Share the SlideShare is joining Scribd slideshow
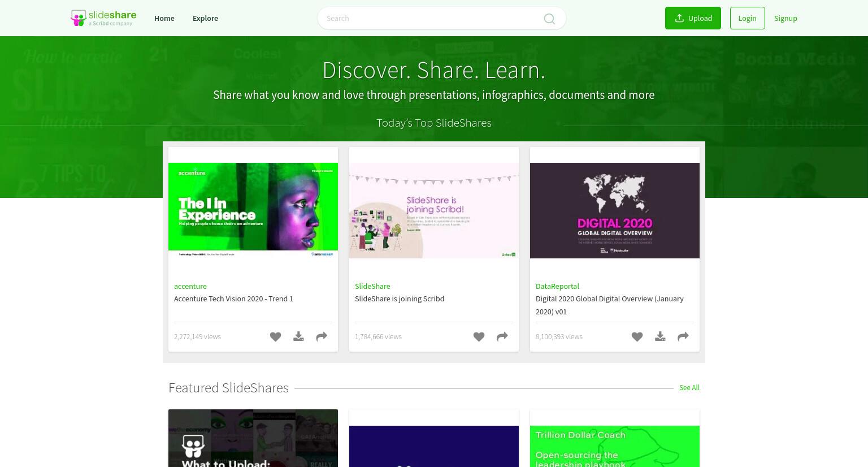 pos(502,337)
